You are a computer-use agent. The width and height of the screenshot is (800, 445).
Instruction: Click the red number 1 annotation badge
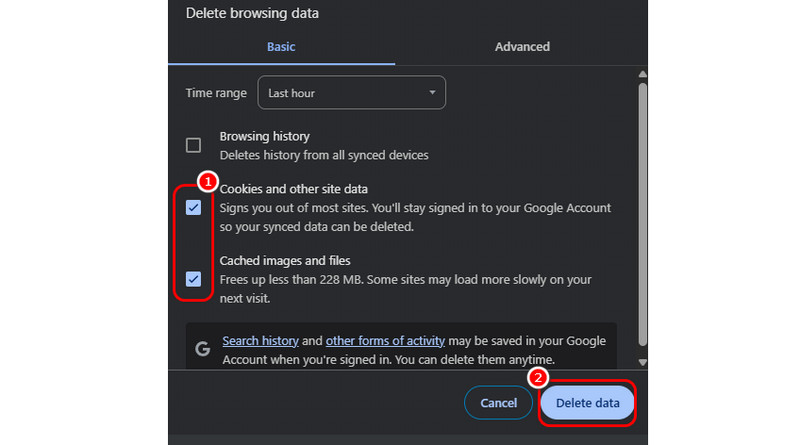(x=205, y=182)
